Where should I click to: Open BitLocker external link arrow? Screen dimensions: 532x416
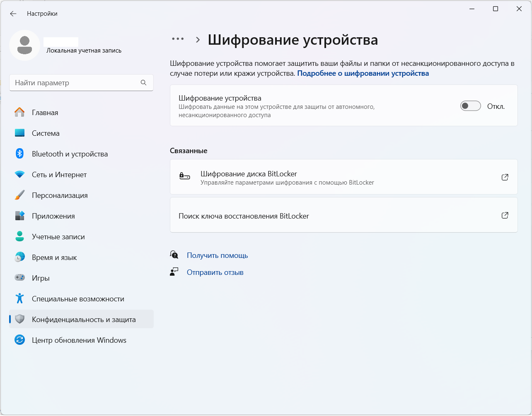click(x=505, y=177)
